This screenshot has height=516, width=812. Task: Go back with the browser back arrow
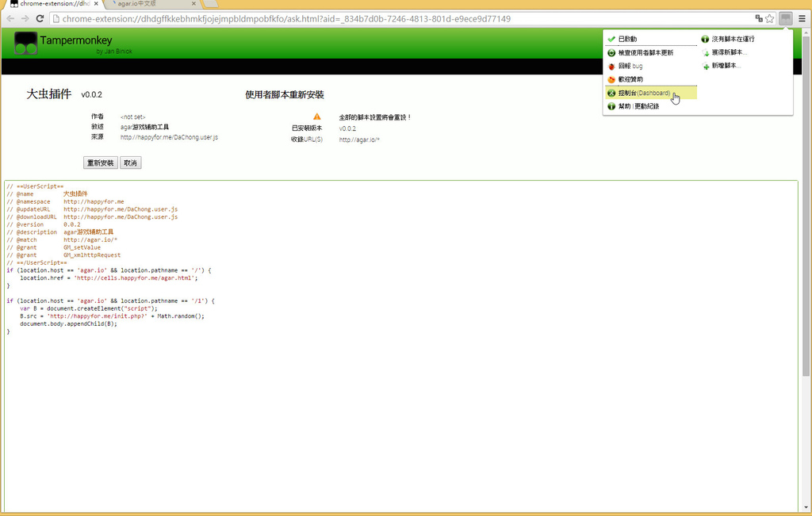click(x=10, y=19)
